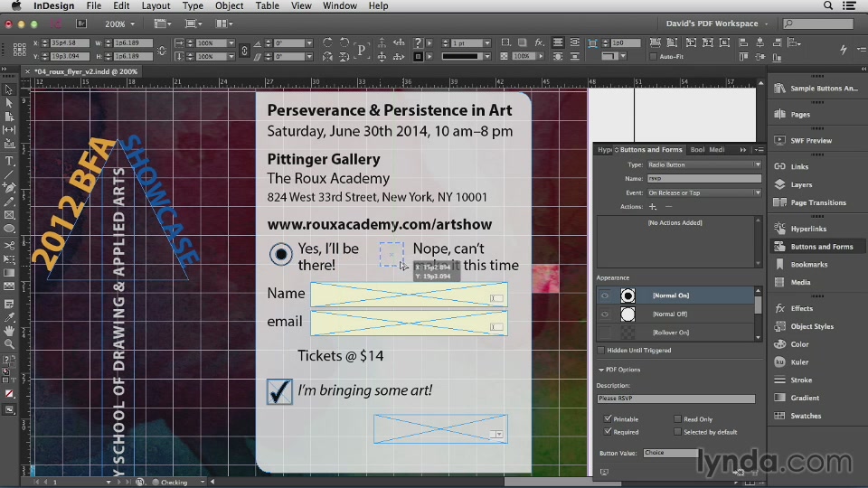Select the Pen tool
The width and height of the screenshot is (868, 488).
[9, 188]
